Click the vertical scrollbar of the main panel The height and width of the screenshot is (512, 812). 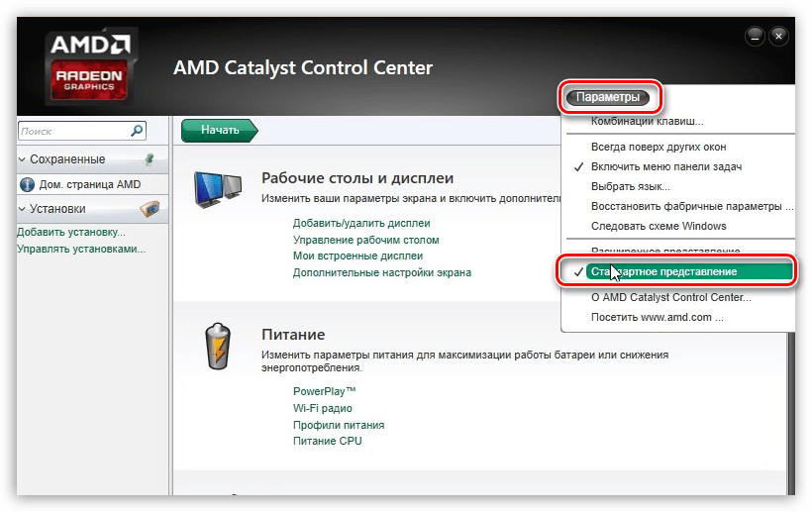pyautogui.click(x=791, y=414)
